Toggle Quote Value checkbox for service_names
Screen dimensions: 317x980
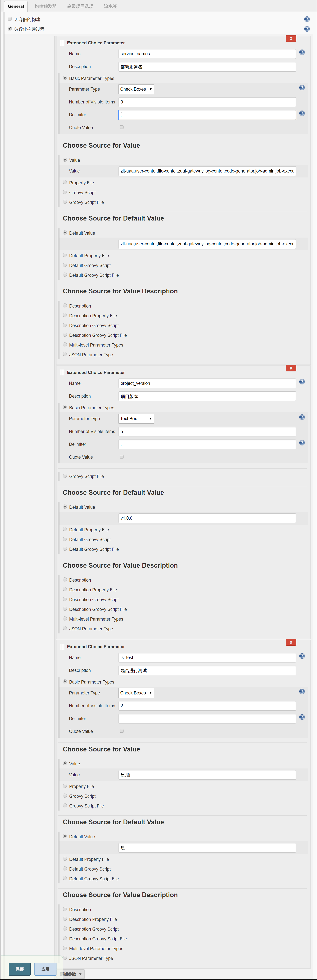(122, 127)
